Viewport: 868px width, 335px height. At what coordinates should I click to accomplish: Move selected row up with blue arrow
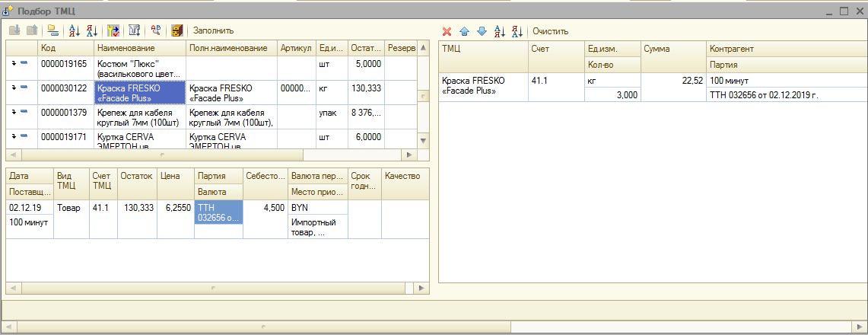click(464, 31)
